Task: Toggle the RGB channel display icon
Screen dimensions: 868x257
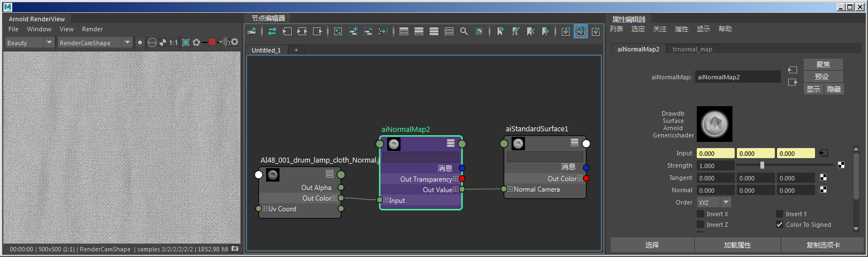Action: coord(152,42)
